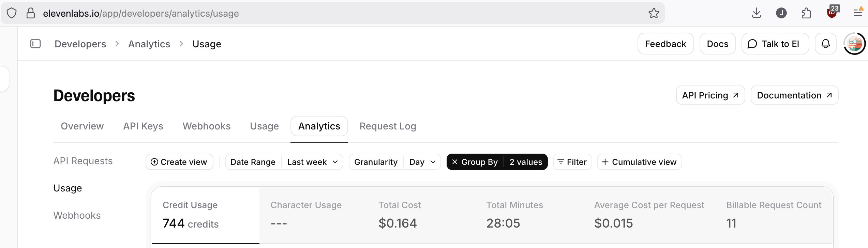
Task: Select the Total Cost metric card
Action: coord(421,215)
